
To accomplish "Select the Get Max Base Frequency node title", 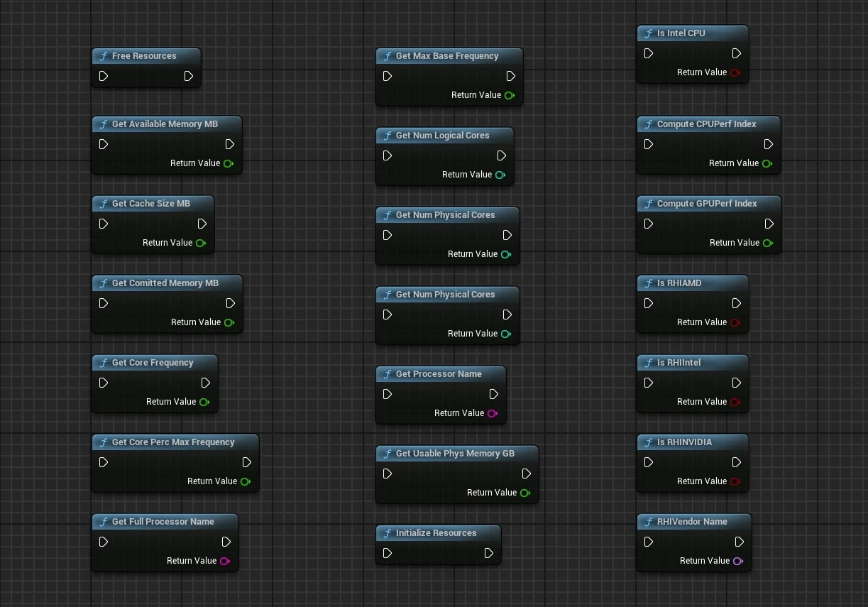I will [447, 56].
